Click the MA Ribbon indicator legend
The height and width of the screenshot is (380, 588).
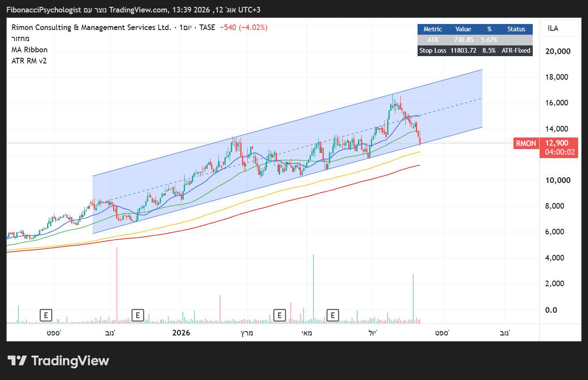click(30, 50)
